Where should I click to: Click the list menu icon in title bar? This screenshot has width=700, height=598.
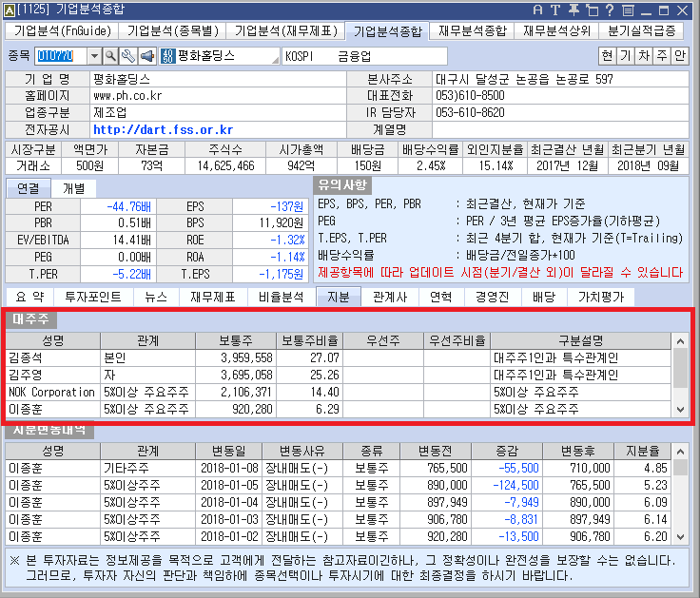click(628, 10)
